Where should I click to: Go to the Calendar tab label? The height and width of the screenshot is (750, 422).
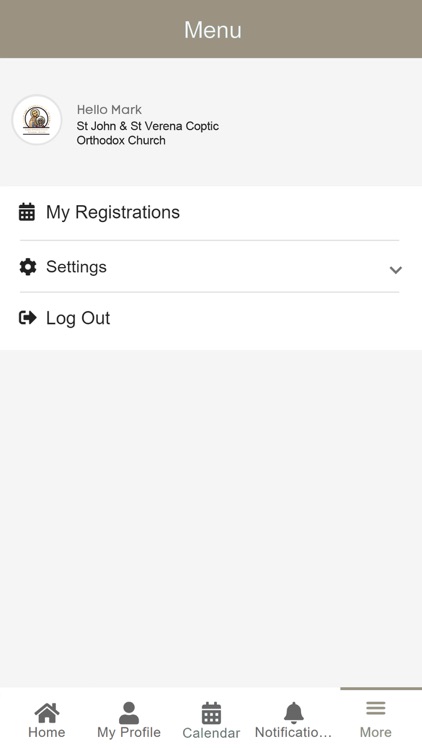point(211,733)
